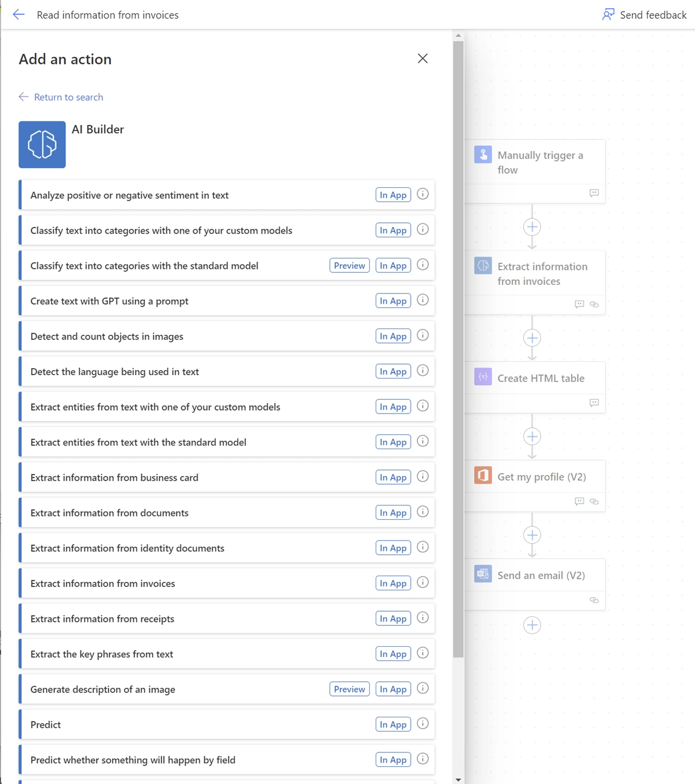The height and width of the screenshot is (784, 695).
Task: Click the back arrow beside the flow title
Action: [x=18, y=14]
